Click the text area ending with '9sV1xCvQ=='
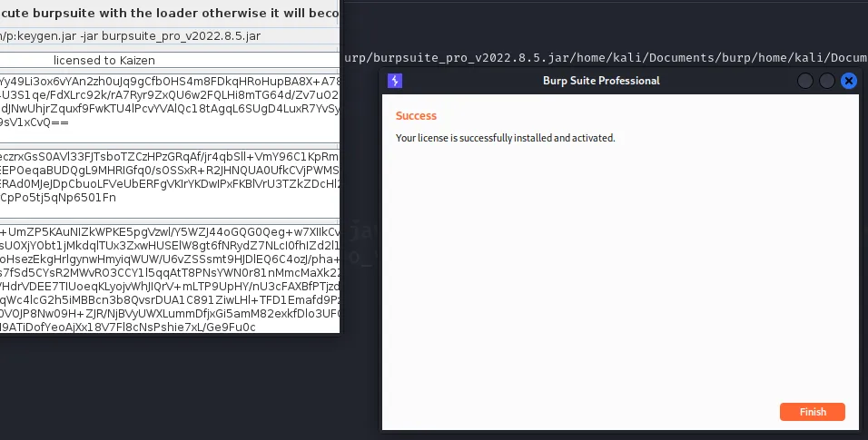This screenshot has width=868, height=440. tap(170, 109)
